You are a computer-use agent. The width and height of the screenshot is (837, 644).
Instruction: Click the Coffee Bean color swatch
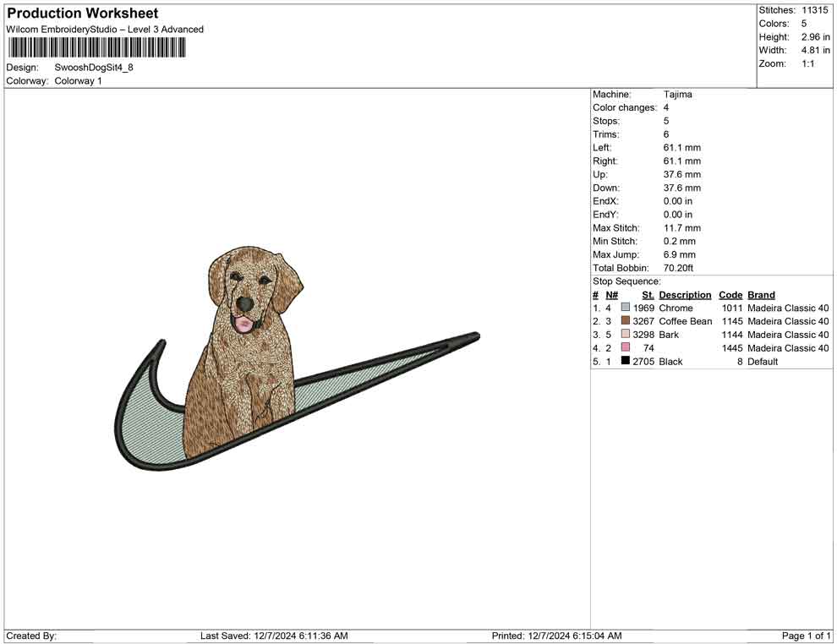coord(625,320)
